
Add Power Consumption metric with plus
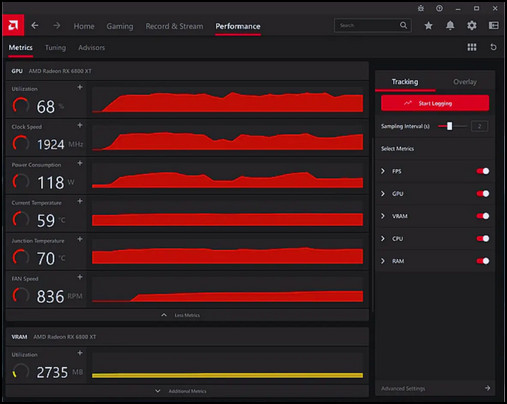[x=80, y=163]
